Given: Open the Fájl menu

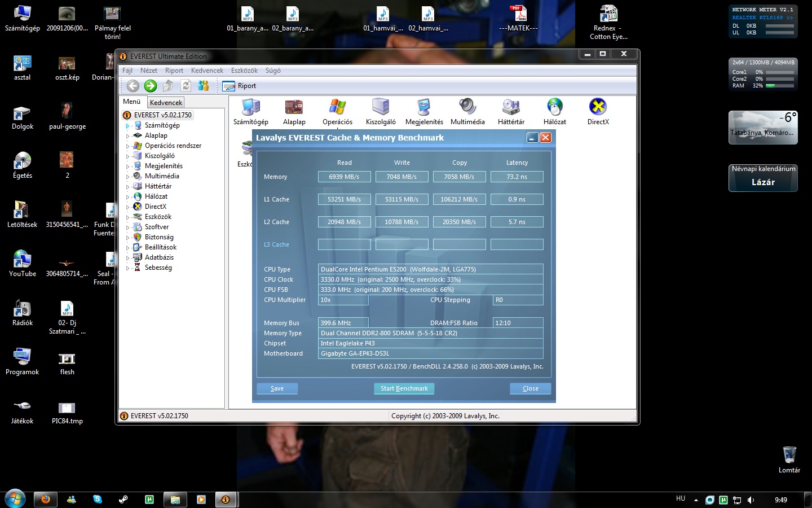Looking at the screenshot, I should coord(127,71).
